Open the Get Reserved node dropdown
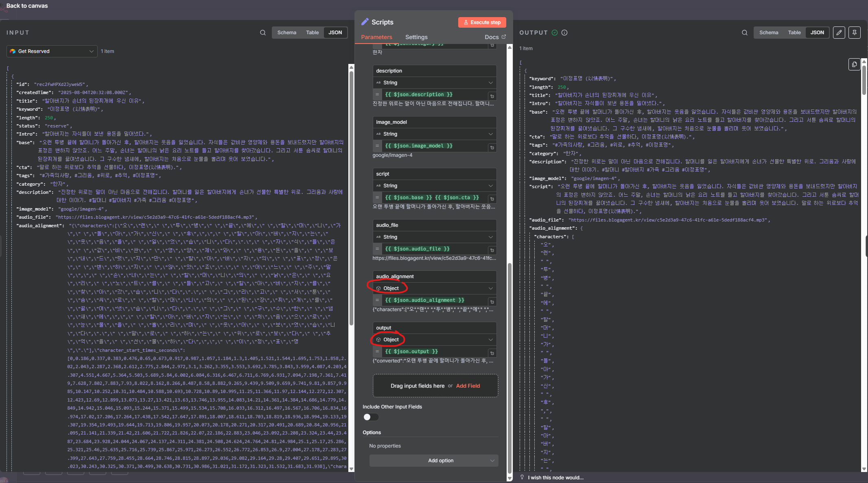This screenshot has height=483, width=868. 52,51
